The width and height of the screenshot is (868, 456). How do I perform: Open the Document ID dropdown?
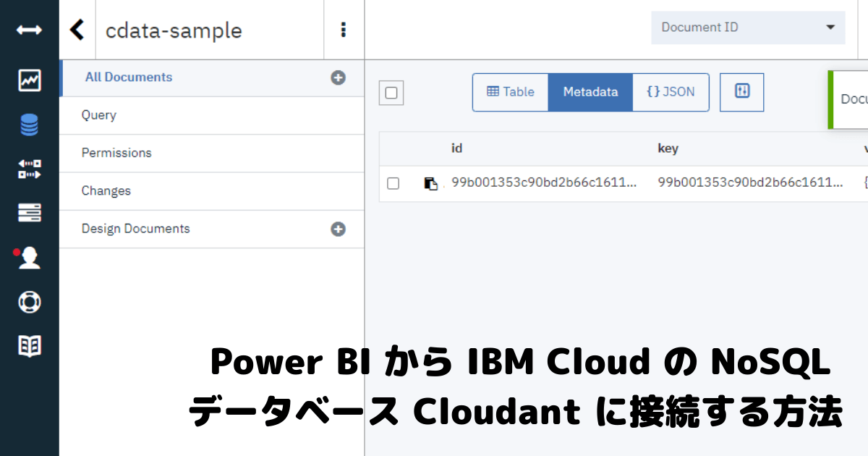tap(747, 27)
